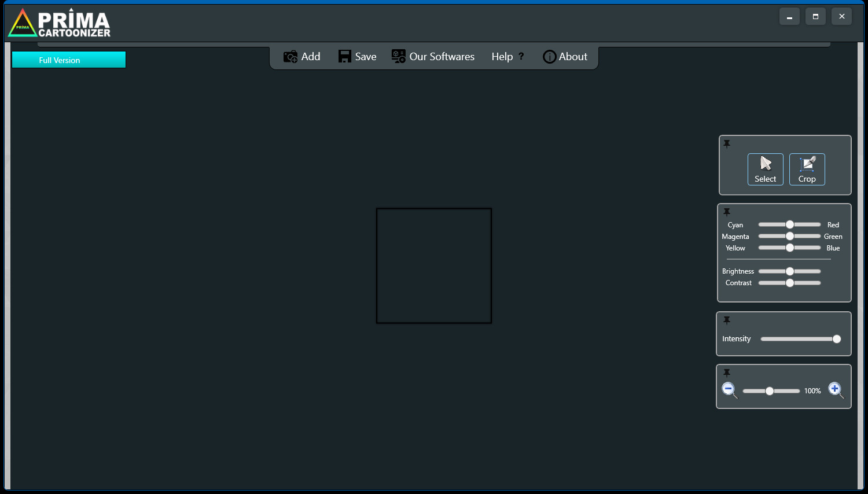Click the Cyan-Red slider handle

click(790, 224)
